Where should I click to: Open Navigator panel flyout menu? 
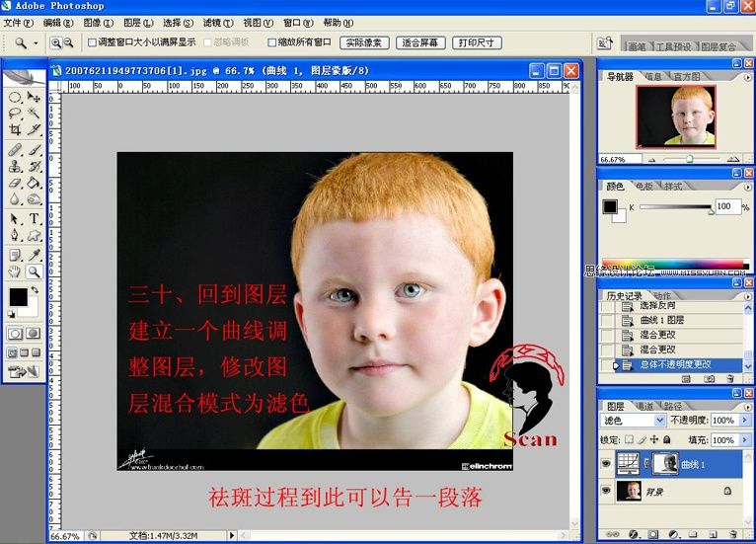coord(748,77)
